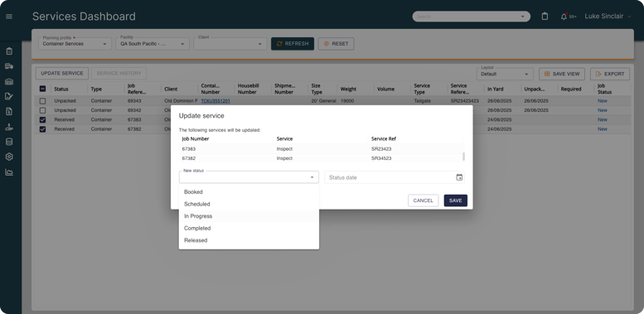Viewport: 644px width, 314px height.
Task: Uncheck the row for job 67382
Action: pyautogui.click(x=43, y=129)
